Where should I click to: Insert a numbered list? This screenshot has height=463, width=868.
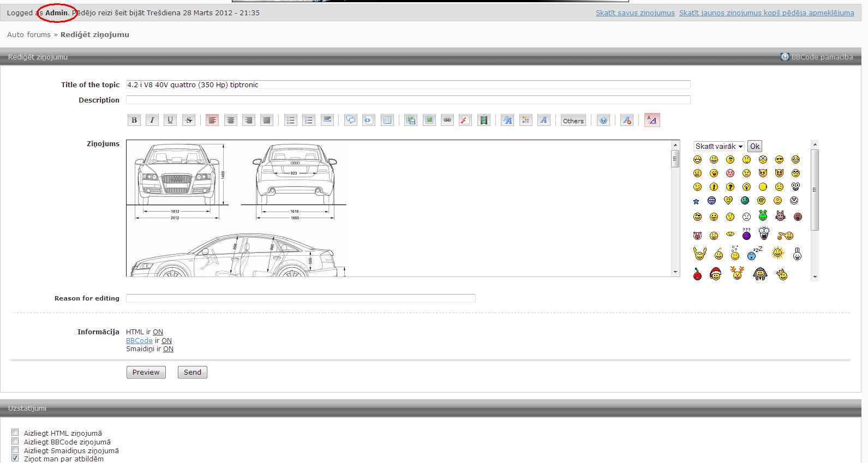pos(309,120)
